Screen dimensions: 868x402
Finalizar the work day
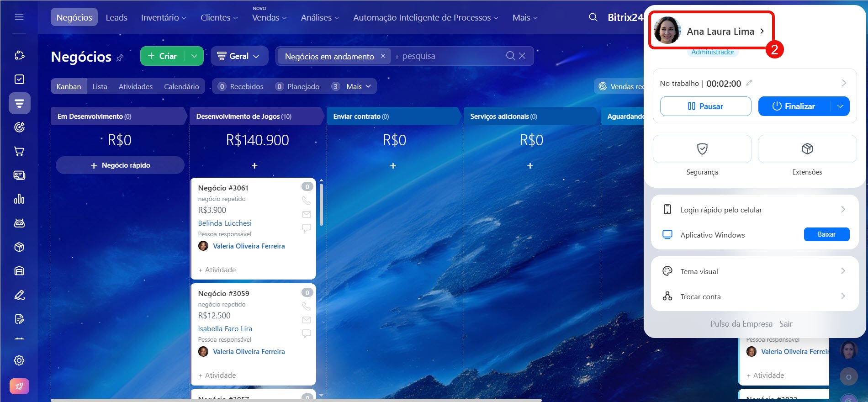coord(794,106)
